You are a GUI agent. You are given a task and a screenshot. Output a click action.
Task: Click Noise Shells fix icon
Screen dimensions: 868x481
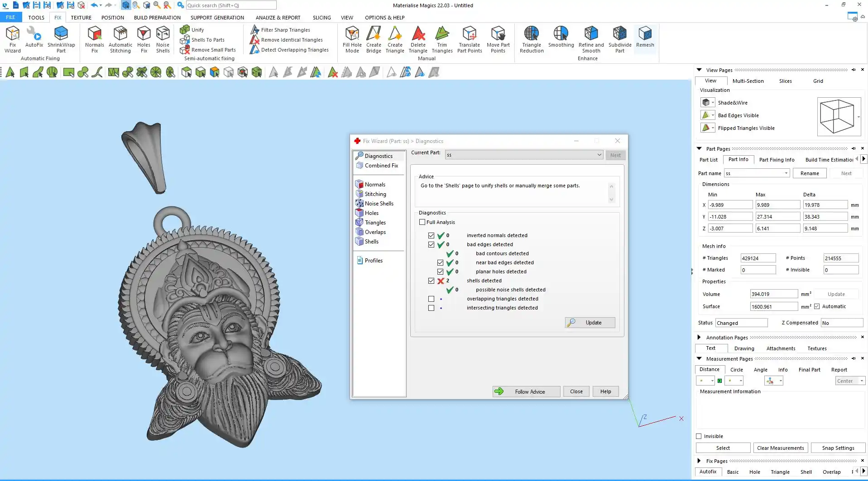[163, 39]
